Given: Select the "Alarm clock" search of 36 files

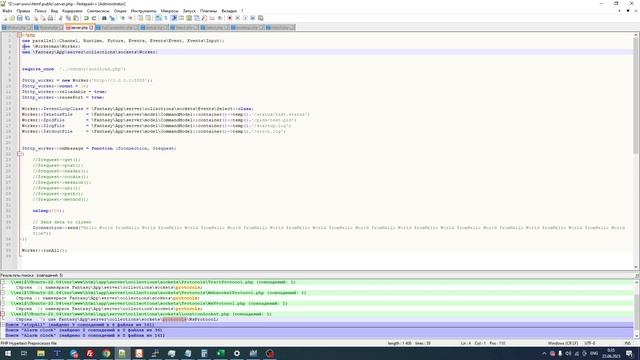Looking at the screenshot, I should [x=318, y=330].
